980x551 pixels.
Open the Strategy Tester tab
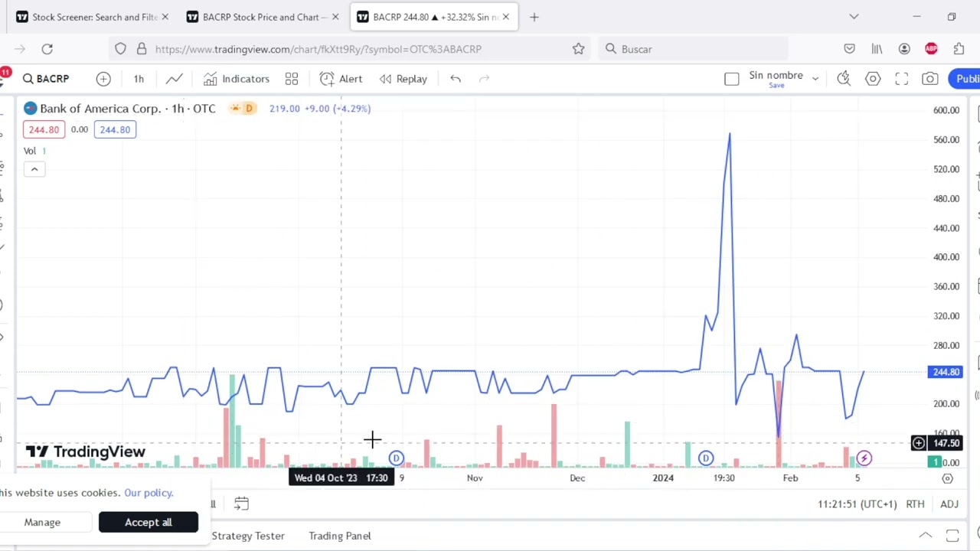pyautogui.click(x=248, y=536)
